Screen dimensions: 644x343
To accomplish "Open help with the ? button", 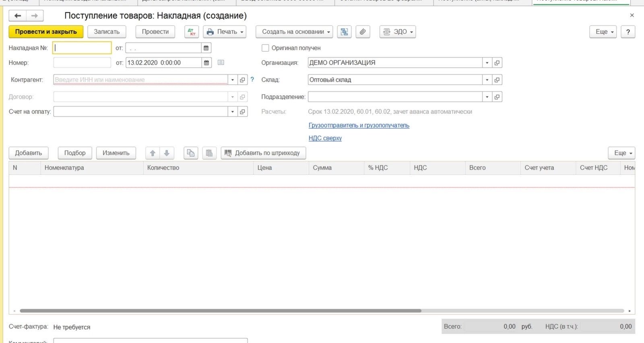I will [x=628, y=32].
